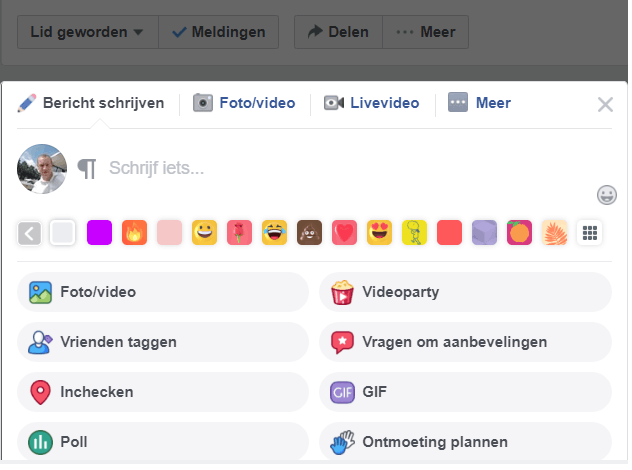
Task: Switch to the Foto/video tab
Action: tap(244, 103)
